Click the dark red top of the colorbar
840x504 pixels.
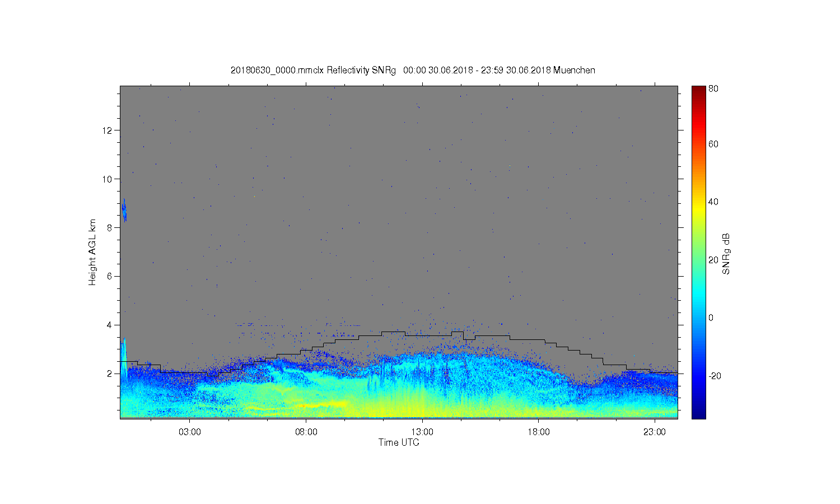click(698, 91)
